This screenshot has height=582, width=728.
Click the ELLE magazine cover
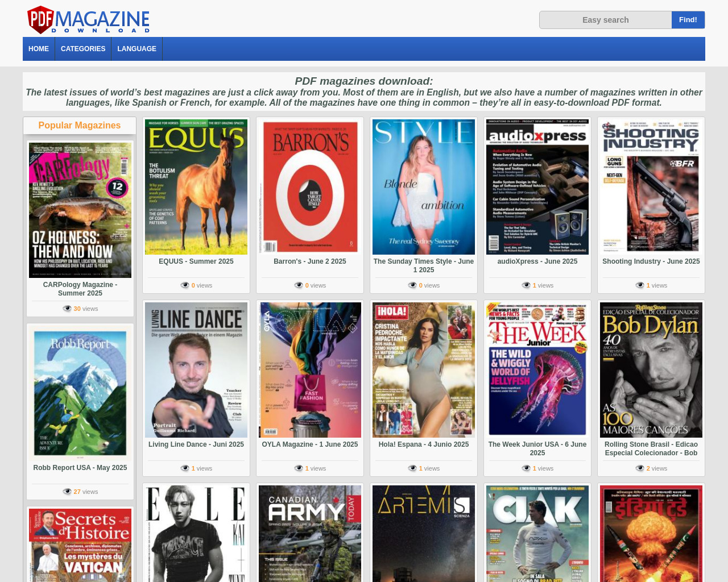coord(196,534)
